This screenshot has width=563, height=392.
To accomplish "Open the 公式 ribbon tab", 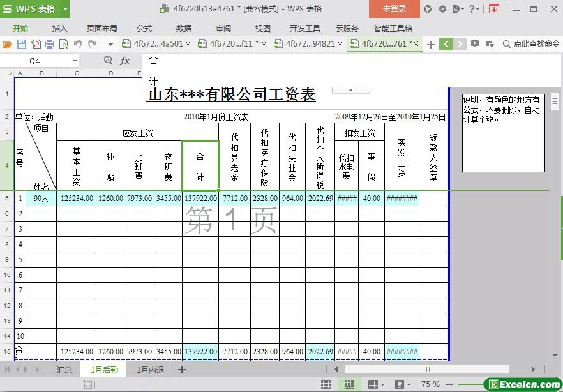I will (x=144, y=28).
